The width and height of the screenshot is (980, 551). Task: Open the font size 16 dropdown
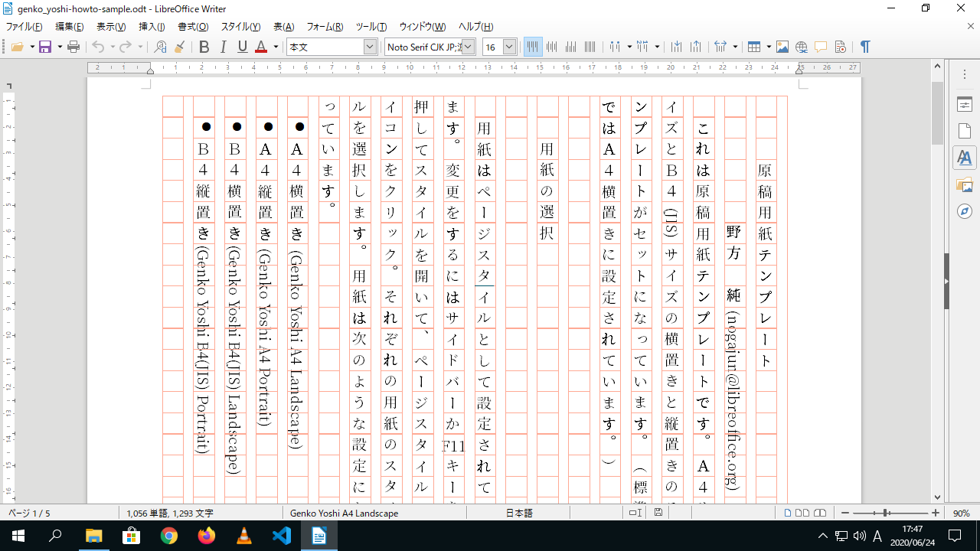coord(510,47)
